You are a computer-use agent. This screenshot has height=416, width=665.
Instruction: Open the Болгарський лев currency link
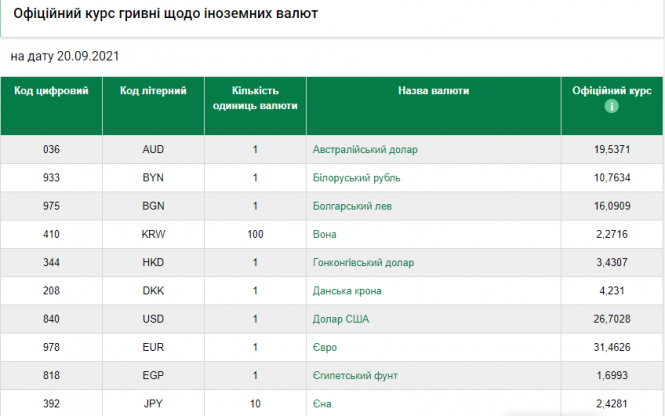pyautogui.click(x=353, y=206)
